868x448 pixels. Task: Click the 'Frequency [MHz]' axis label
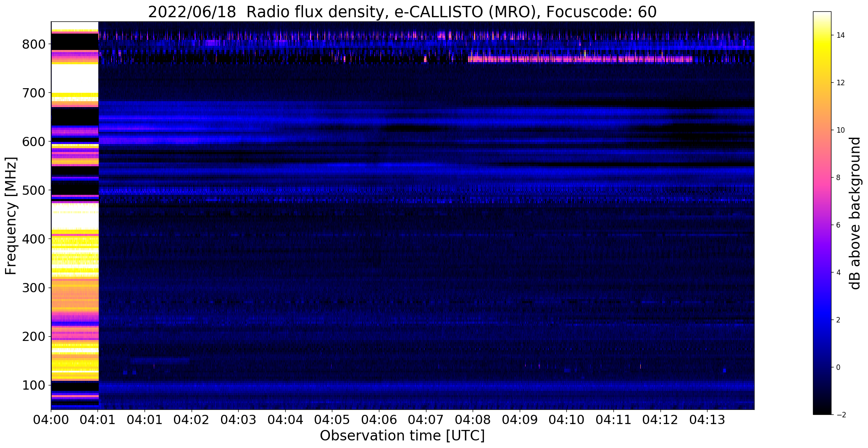click(11, 216)
